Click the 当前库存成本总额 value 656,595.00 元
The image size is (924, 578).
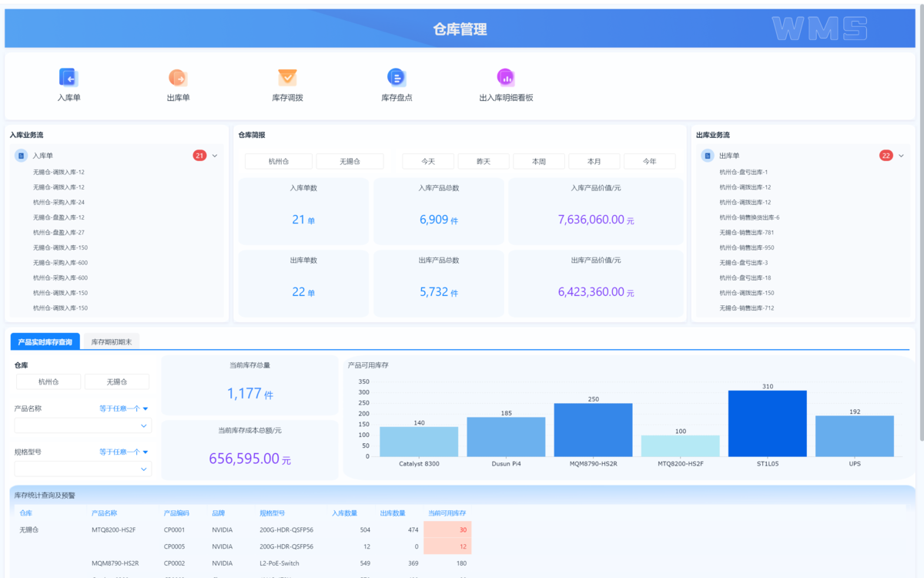pos(250,459)
